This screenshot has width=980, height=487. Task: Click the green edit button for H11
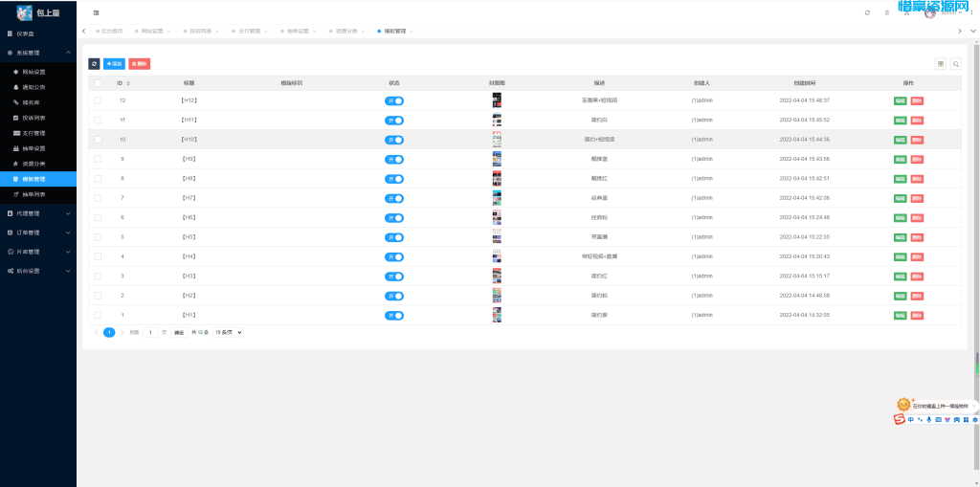point(901,121)
